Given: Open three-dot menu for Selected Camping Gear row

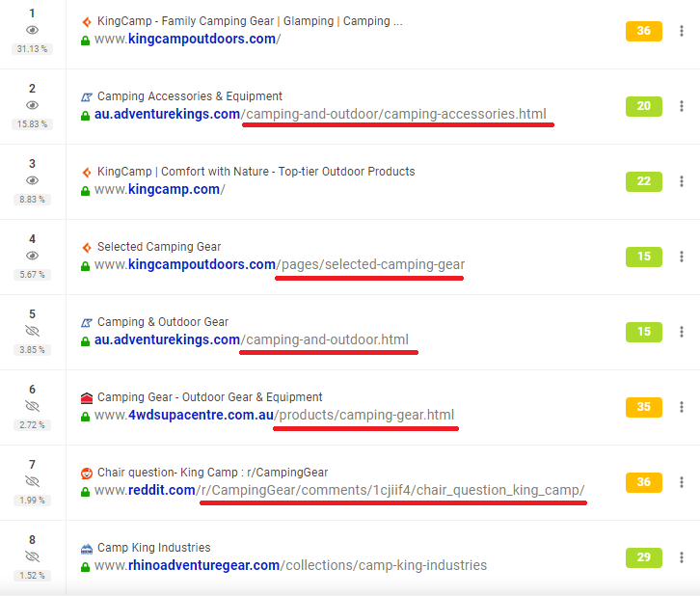Looking at the screenshot, I should 682,257.
